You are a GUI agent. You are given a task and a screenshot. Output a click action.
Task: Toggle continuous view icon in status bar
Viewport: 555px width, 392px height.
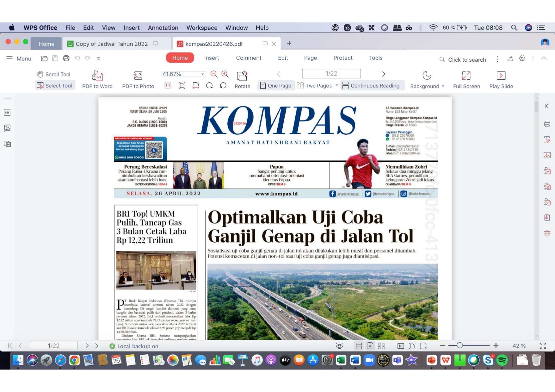359,346
